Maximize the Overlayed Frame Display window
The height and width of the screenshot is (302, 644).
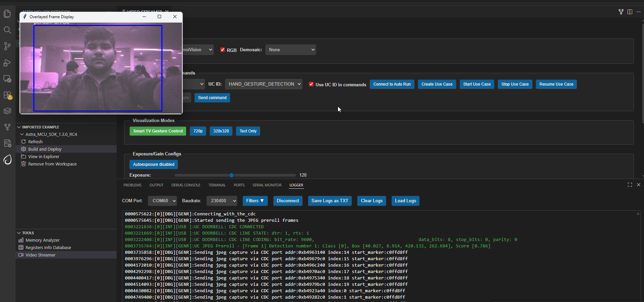pyautogui.click(x=159, y=17)
